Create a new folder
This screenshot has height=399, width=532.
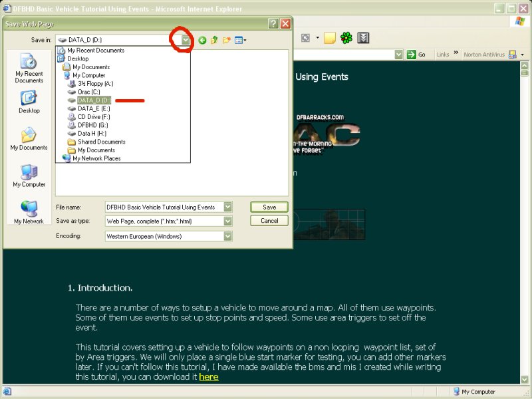[x=226, y=40]
